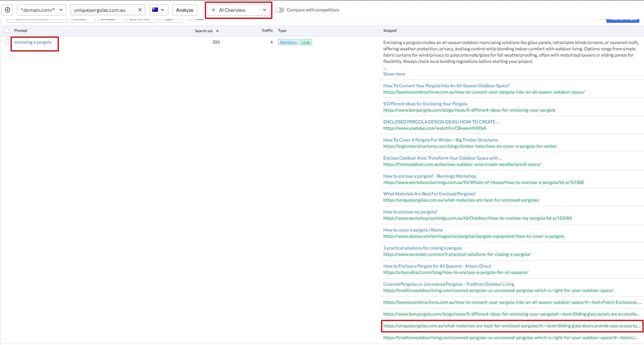Expand snippet with Show more
The width and height of the screenshot is (644, 345).
point(394,74)
